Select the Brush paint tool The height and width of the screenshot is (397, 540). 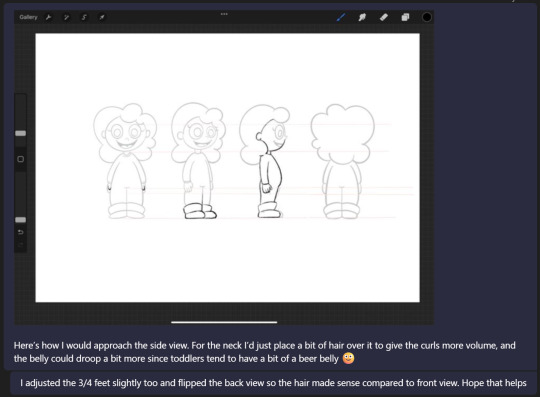coord(341,17)
